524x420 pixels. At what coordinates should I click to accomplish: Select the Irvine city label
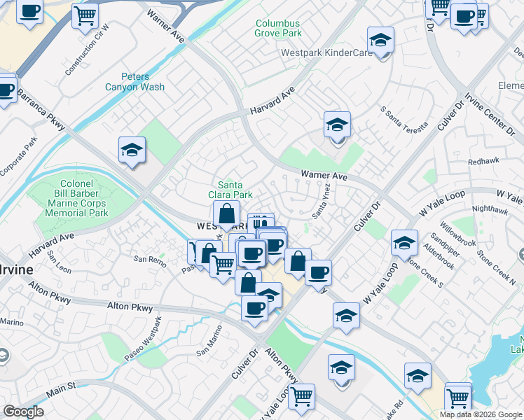click(x=17, y=269)
